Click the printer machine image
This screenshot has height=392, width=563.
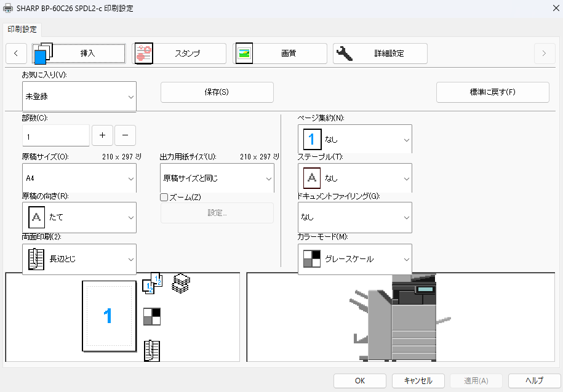click(400, 318)
